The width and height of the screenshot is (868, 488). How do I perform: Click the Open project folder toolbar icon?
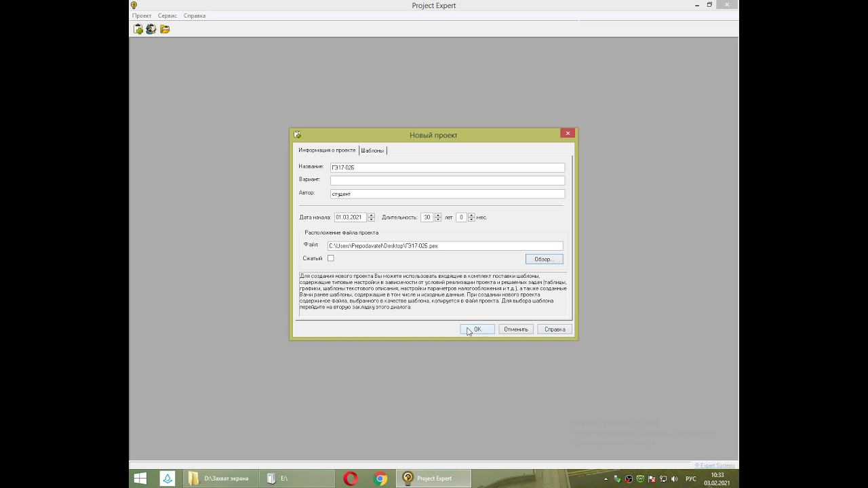[x=165, y=29]
